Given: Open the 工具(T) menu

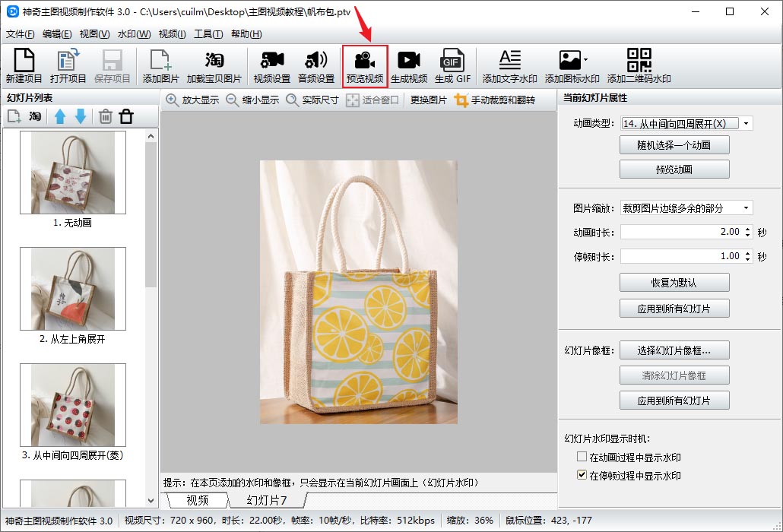Looking at the screenshot, I should tap(208, 34).
